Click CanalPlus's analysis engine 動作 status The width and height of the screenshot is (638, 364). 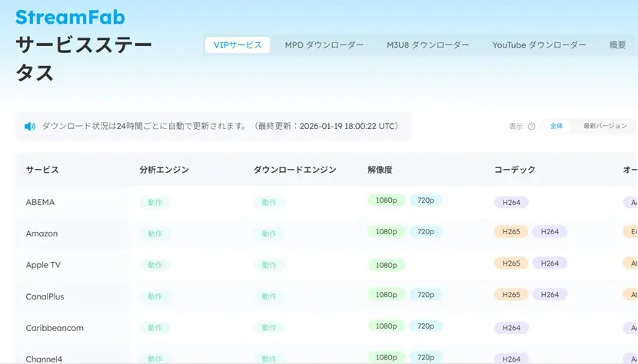(x=155, y=296)
